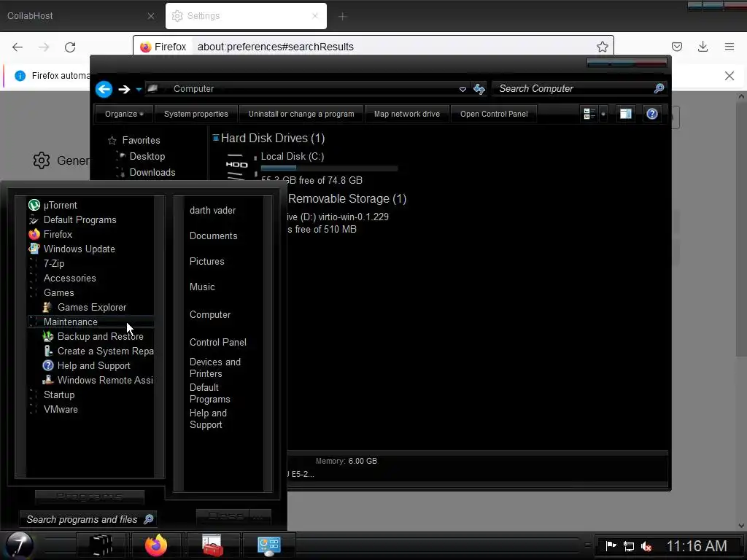This screenshot has width=747, height=560.
Task: Open Firefox Pocket icon
Action: 676,47
